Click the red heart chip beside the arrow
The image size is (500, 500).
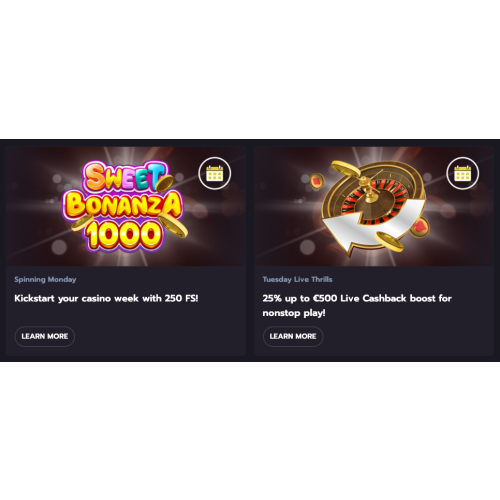(420, 227)
